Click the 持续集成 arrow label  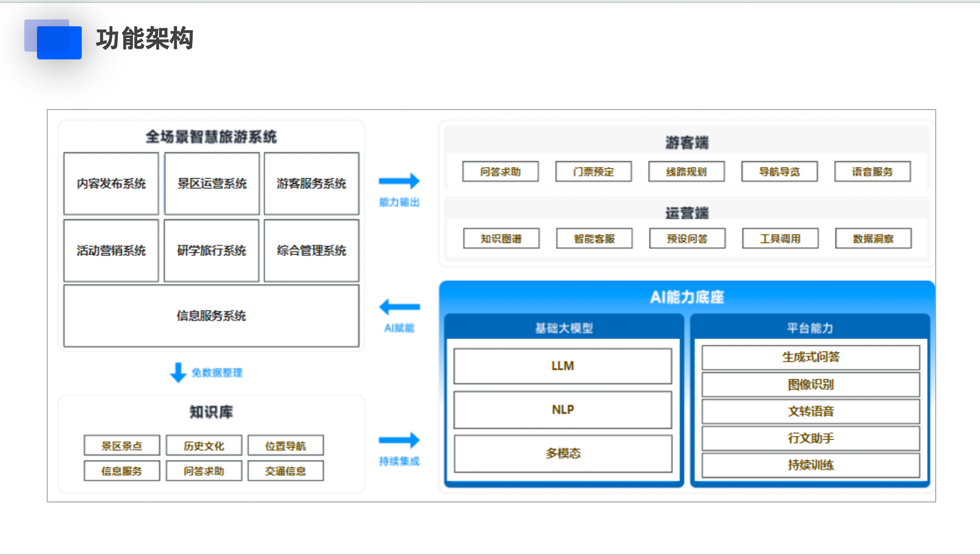[399, 461]
